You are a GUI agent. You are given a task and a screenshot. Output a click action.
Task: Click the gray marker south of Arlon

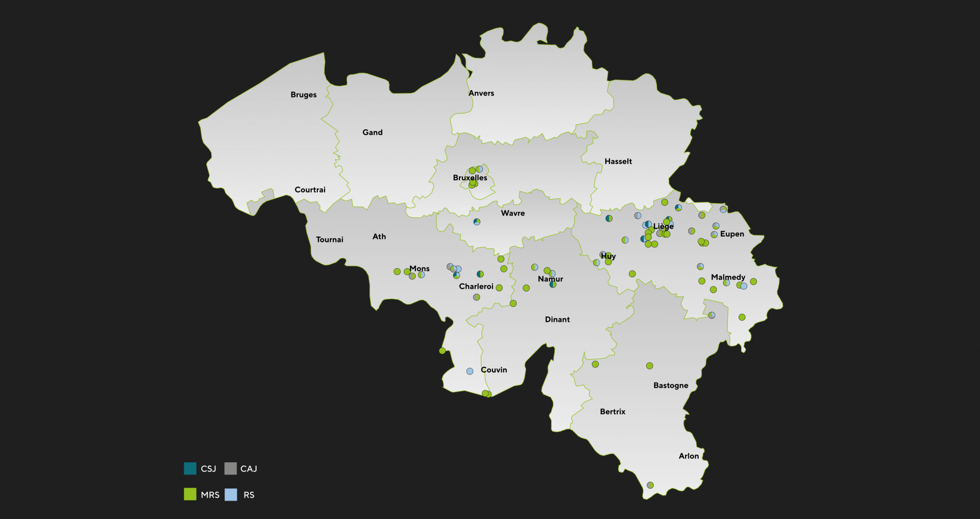point(650,485)
